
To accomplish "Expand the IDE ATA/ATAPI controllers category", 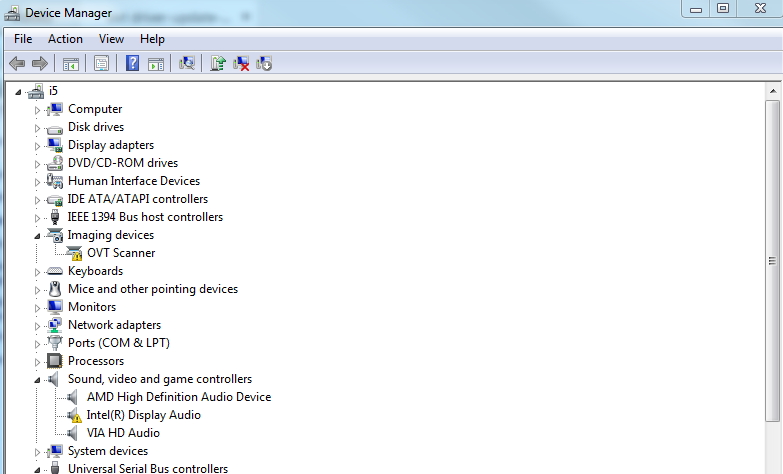I will (x=37, y=200).
